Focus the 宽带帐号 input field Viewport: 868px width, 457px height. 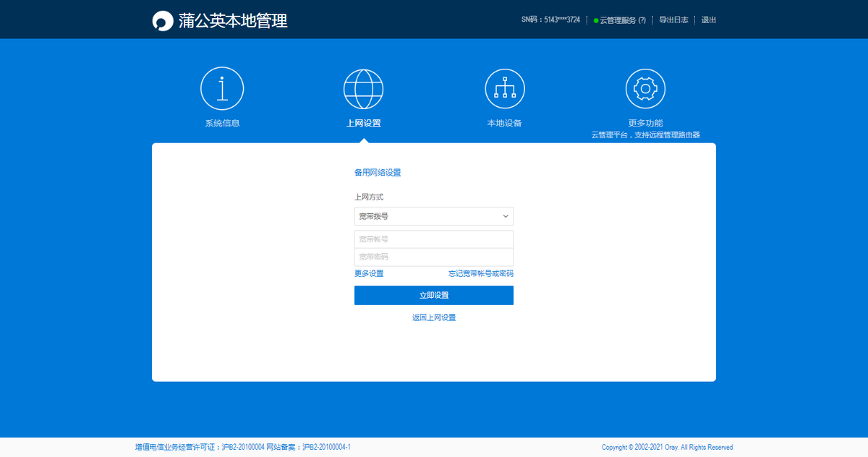434,239
